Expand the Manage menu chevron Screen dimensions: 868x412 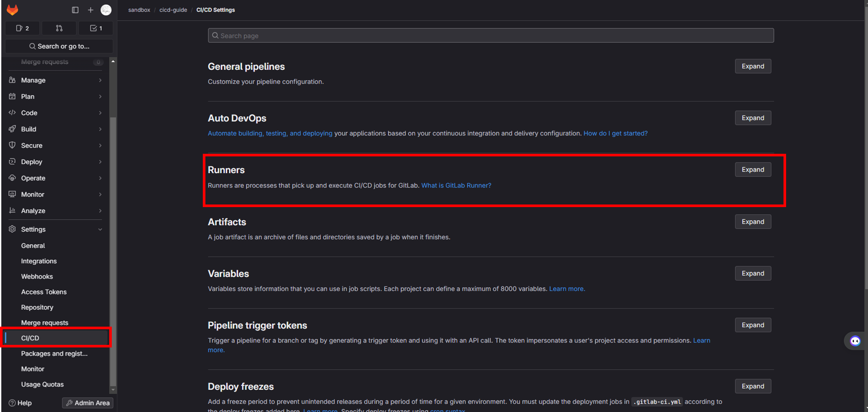click(x=100, y=80)
